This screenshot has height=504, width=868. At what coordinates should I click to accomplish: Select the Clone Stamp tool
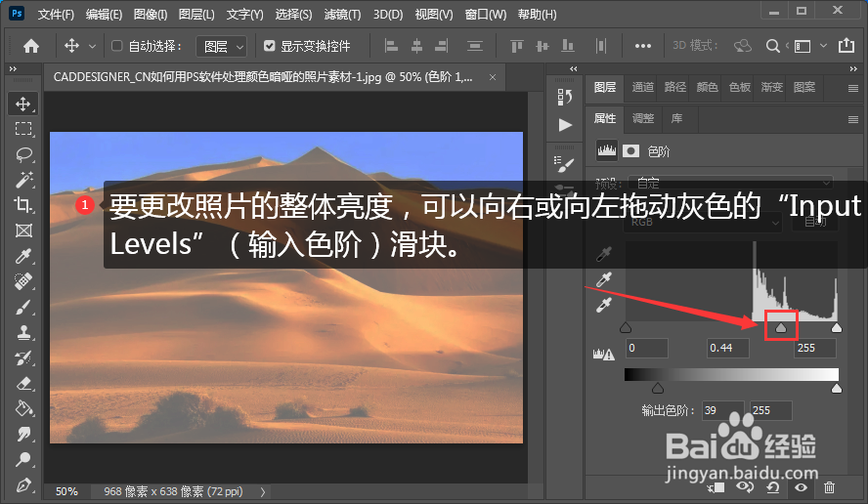pos(23,332)
